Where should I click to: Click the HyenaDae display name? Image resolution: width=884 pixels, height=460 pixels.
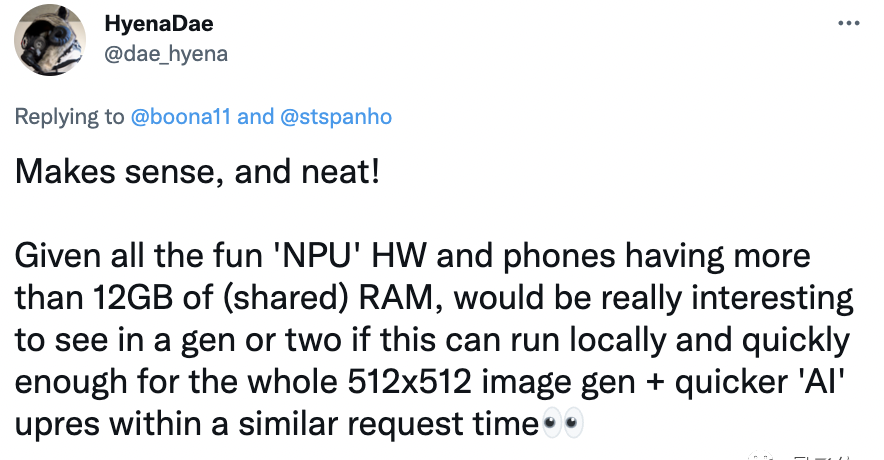tap(159, 24)
